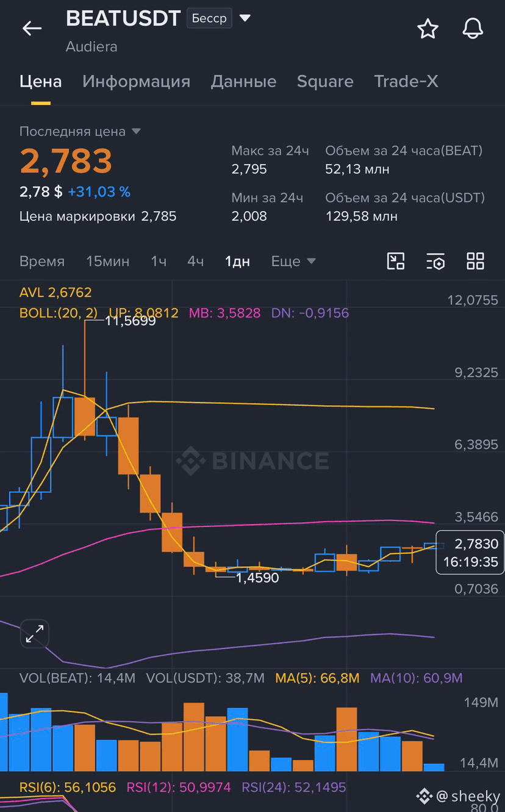The image size is (505, 812).
Task: Tap the 149M volume axis label
Action: (x=481, y=702)
